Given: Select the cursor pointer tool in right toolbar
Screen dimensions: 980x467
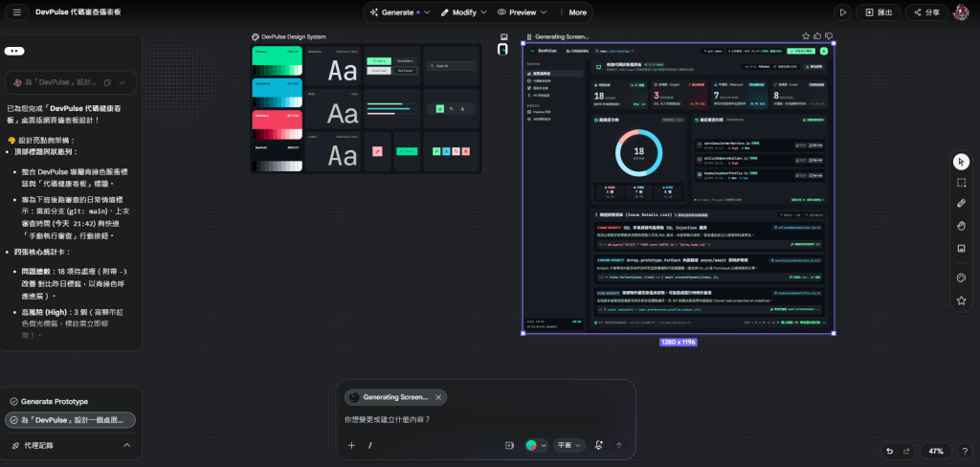Looking at the screenshot, I should click(961, 162).
